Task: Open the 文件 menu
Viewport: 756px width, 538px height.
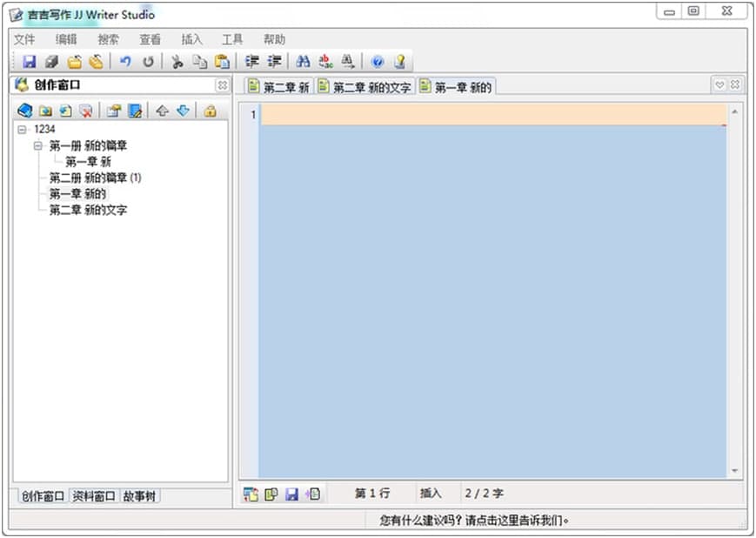Action: pyautogui.click(x=24, y=39)
